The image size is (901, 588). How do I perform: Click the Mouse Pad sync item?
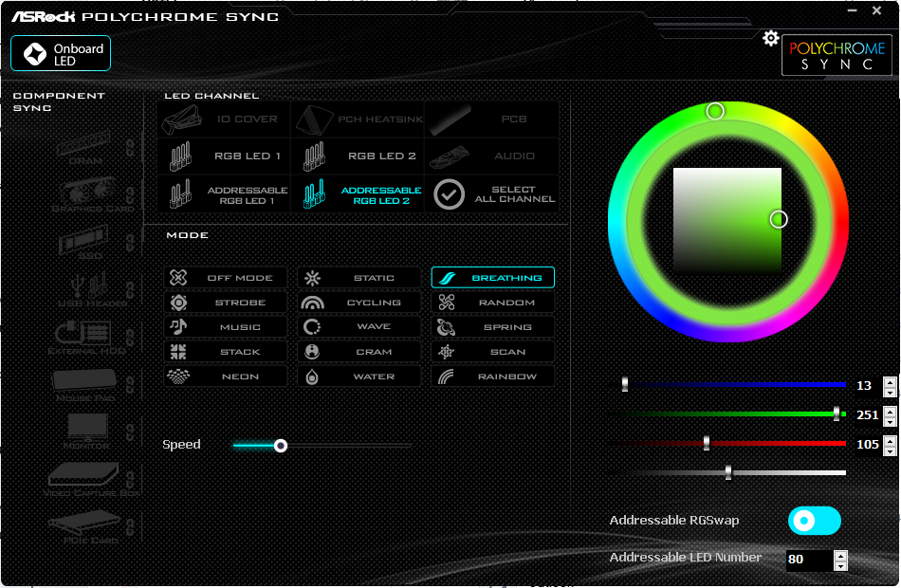pyautogui.click(x=85, y=385)
